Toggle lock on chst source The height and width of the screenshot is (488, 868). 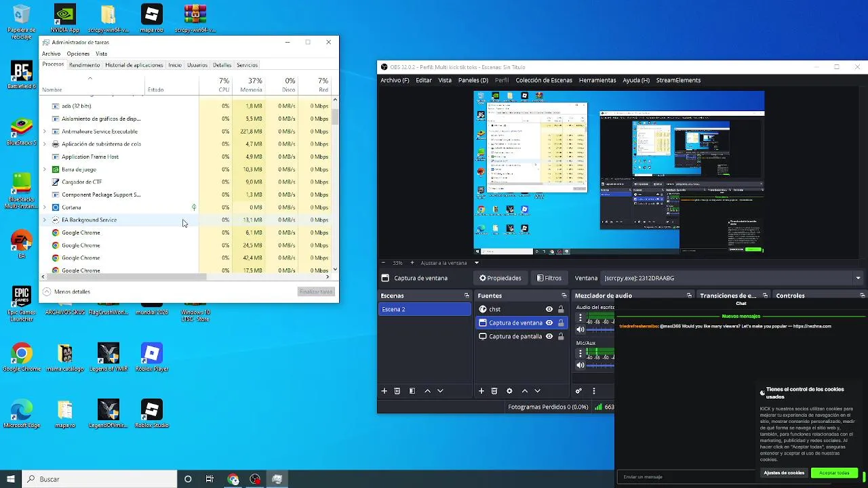click(561, 309)
